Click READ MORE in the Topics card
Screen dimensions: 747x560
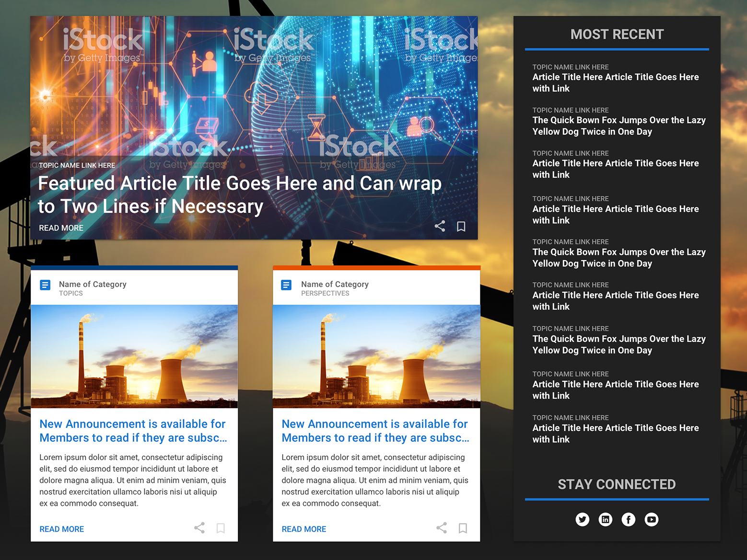tap(62, 529)
